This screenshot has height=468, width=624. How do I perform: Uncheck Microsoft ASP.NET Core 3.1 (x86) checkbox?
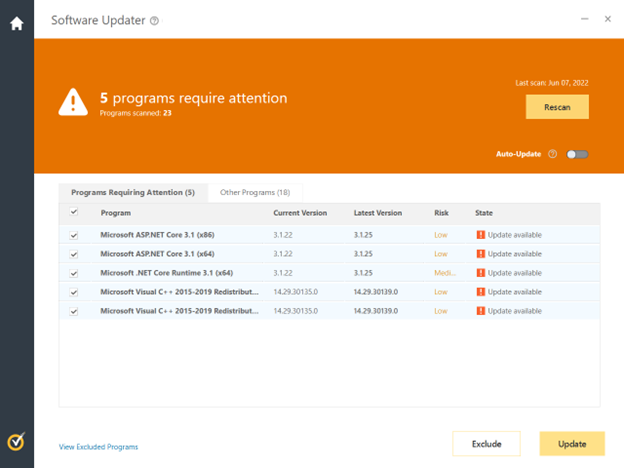74,235
